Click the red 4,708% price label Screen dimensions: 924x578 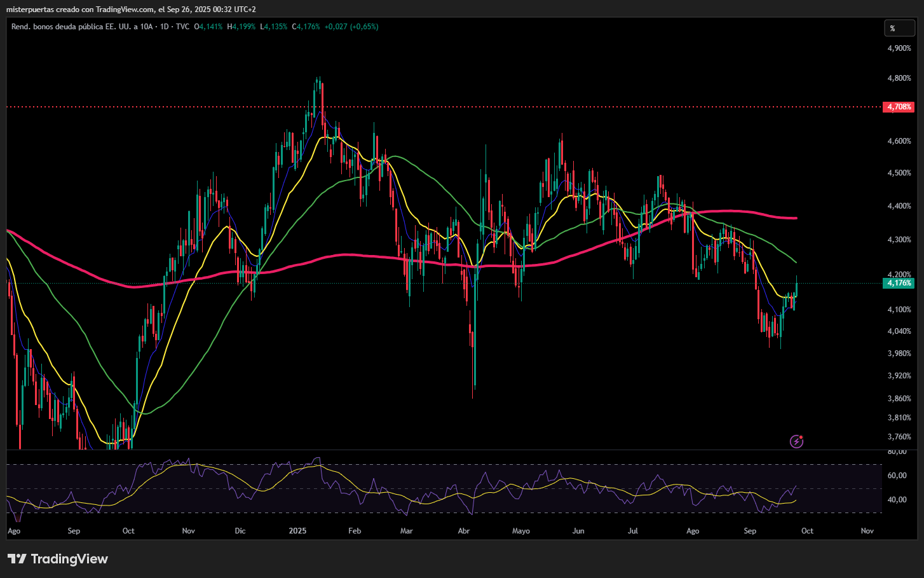(x=899, y=107)
